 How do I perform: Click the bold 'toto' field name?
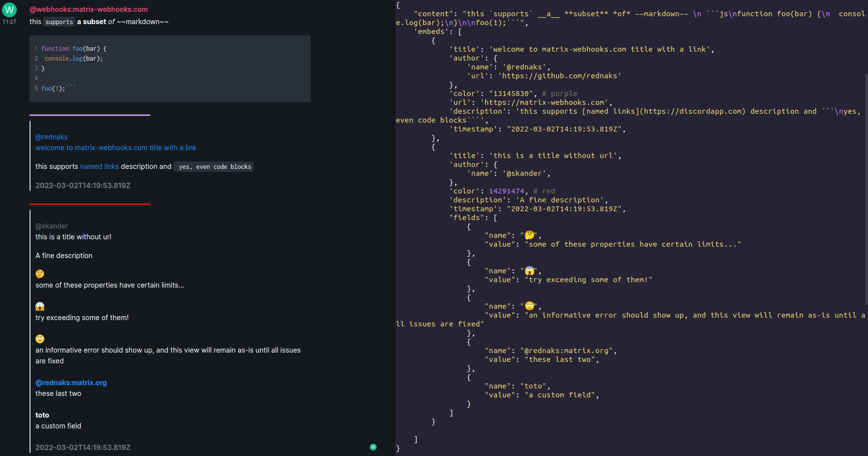(x=42, y=415)
